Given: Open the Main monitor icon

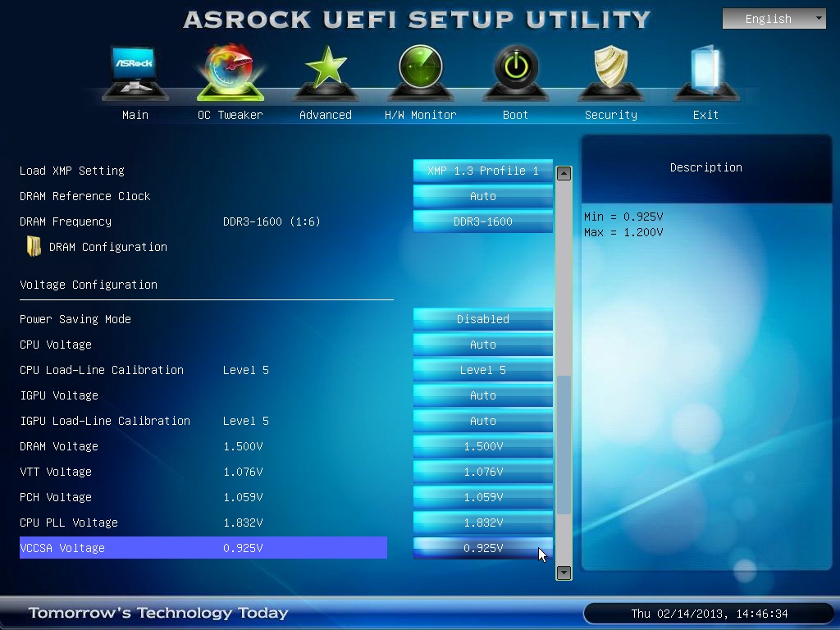Looking at the screenshot, I should click(x=135, y=72).
